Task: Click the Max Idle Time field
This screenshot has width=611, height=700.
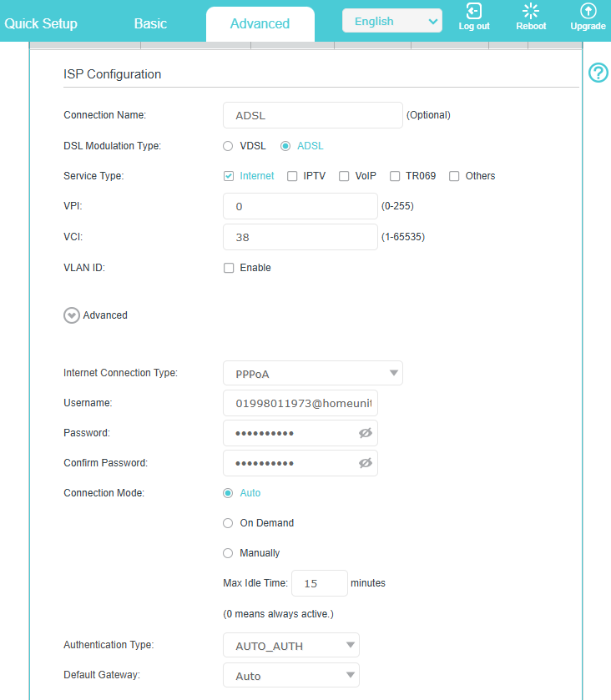Action: point(319,583)
